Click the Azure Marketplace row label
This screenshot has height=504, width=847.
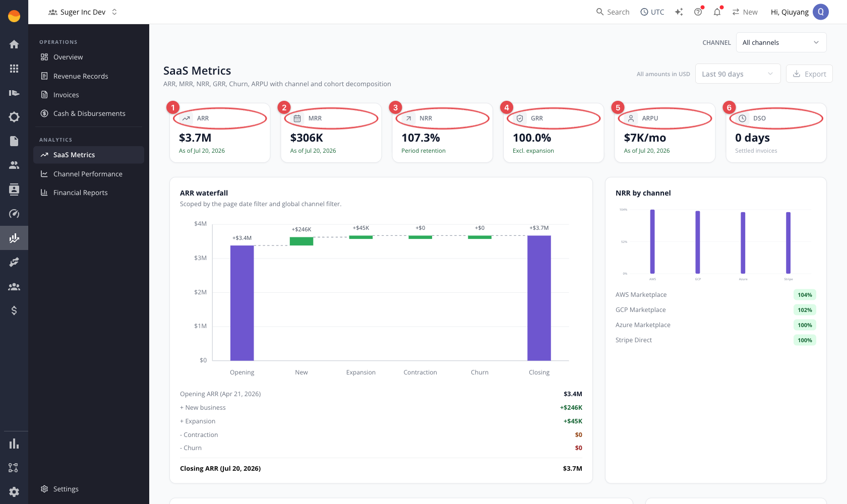click(643, 325)
